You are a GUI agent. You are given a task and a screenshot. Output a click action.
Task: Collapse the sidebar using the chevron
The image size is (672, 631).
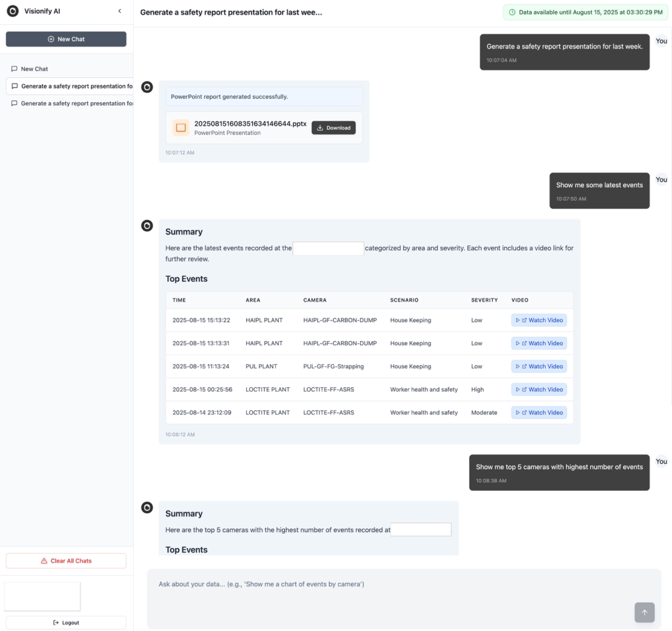[x=119, y=11]
